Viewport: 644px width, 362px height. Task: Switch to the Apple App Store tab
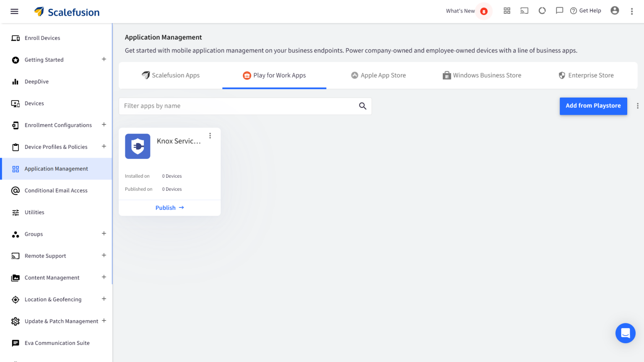[378, 75]
